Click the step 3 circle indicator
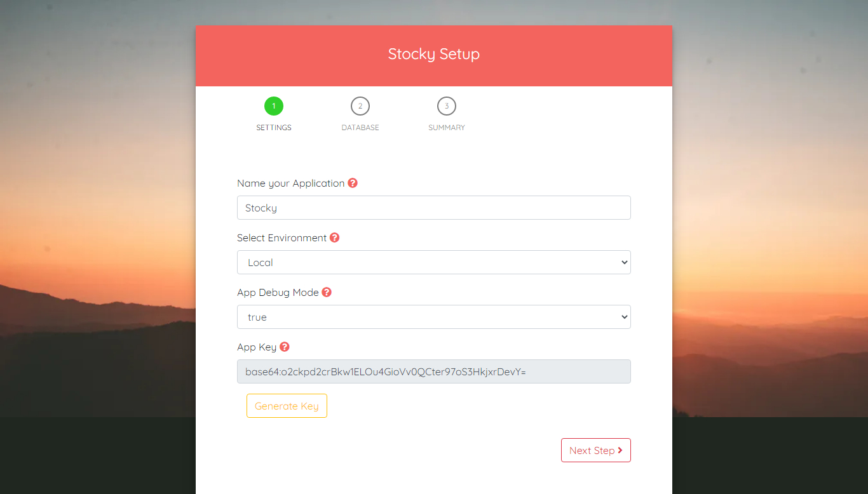This screenshot has width=868, height=494. pyautogui.click(x=447, y=106)
